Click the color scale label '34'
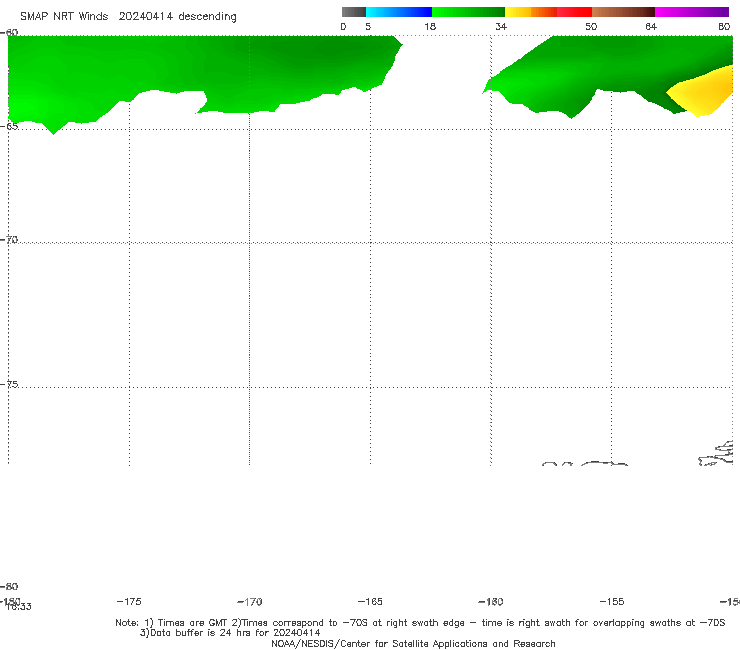 coord(501,27)
